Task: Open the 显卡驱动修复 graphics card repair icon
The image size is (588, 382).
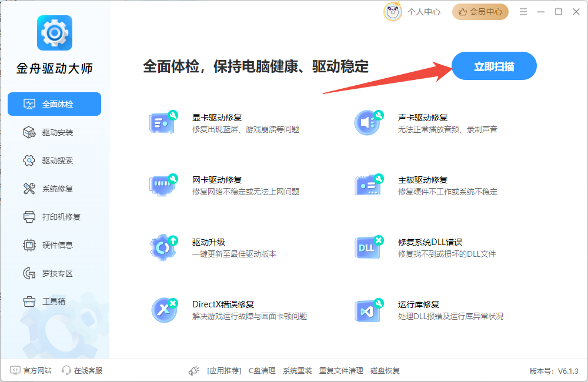Action: tap(163, 120)
